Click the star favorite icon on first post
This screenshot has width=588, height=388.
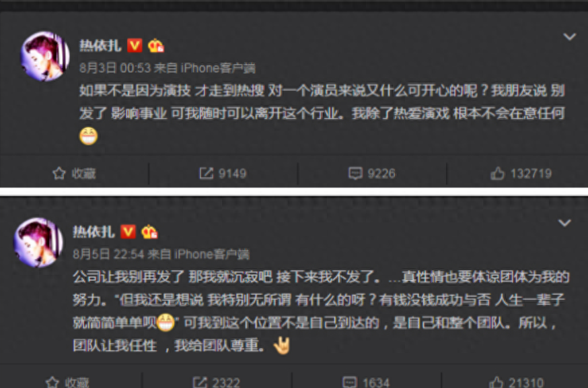point(59,174)
